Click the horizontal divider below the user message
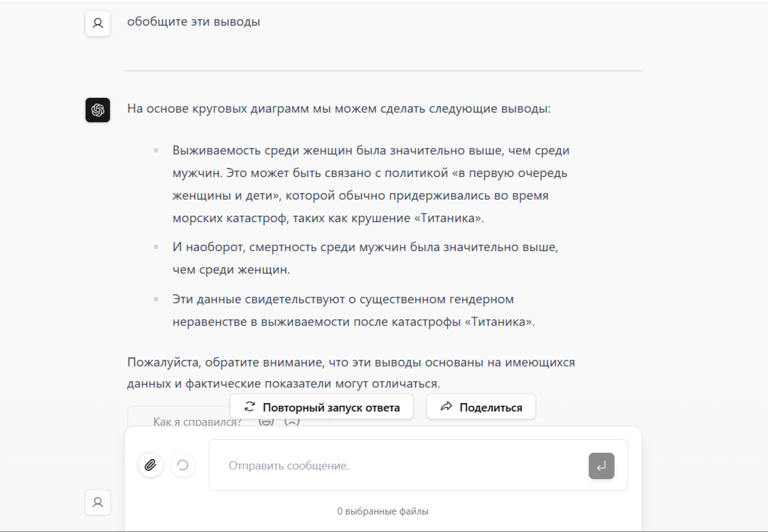 pyautogui.click(x=383, y=70)
